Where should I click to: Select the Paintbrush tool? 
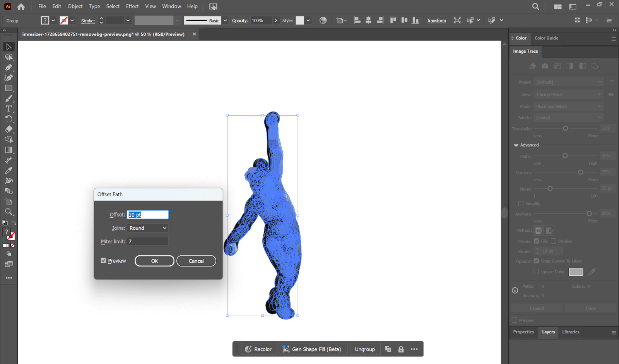click(9, 98)
